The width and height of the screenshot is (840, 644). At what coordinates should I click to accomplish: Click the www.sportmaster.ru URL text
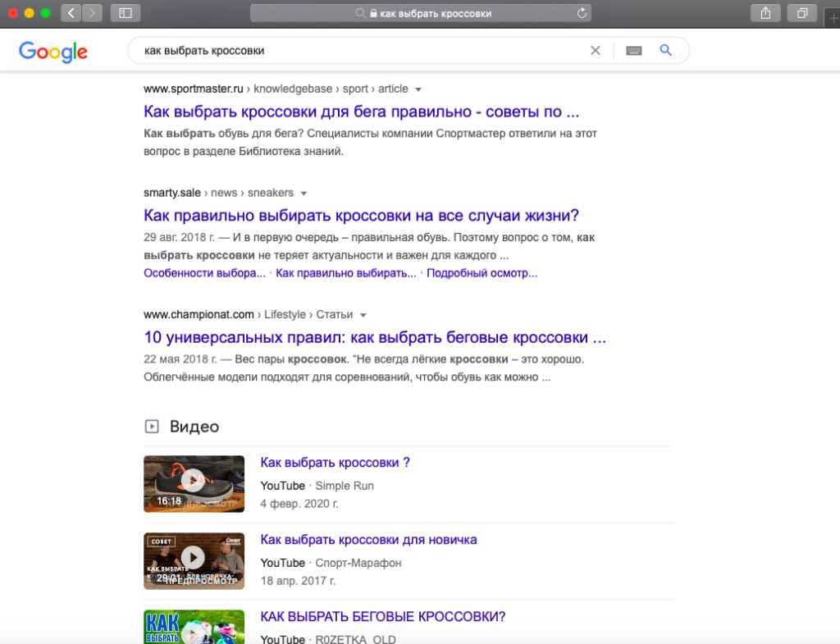pyautogui.click(x=194, y=89)
